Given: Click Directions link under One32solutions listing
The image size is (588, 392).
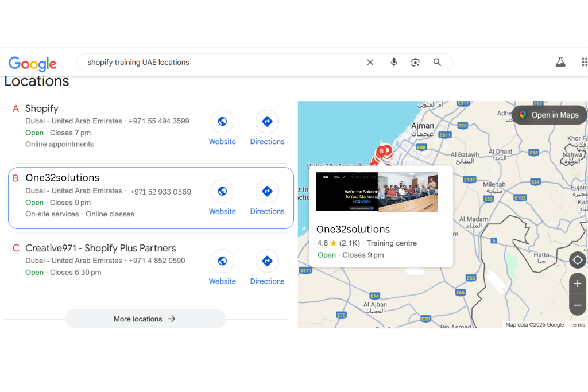Looking at the screenshot, I should [268, 211].
